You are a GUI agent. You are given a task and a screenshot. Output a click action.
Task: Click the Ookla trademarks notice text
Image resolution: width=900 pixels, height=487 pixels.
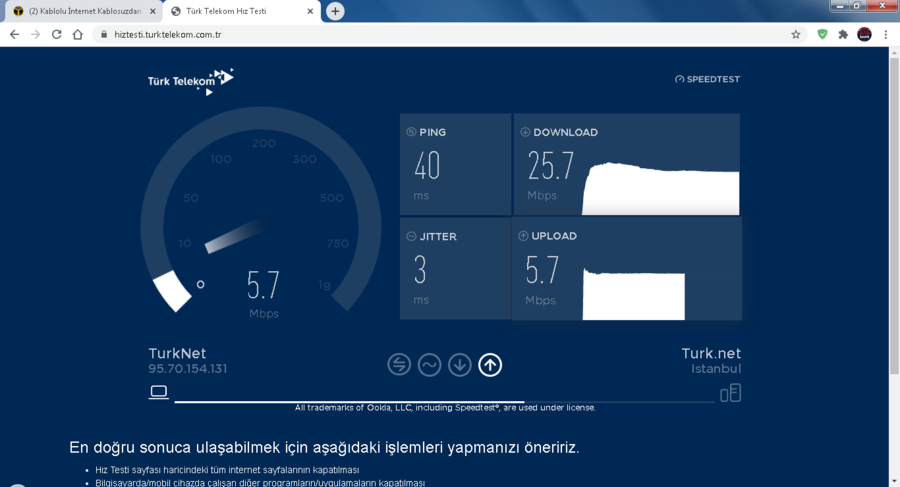pyautogui.click(x=445, y=408)
